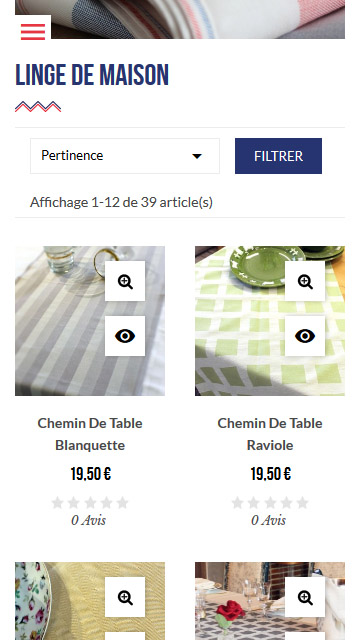Open the Pertinence sort dropdown
Viewport: 360px width, 640px height.
click(125, 156)
